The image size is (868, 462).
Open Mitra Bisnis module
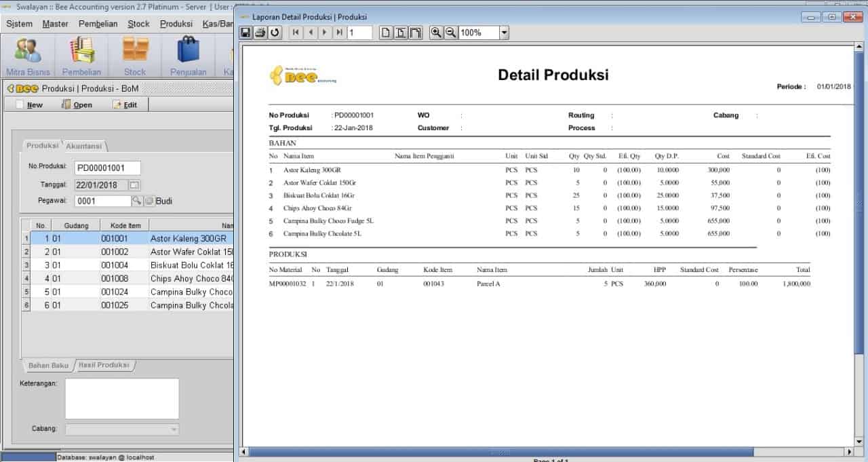[x=28, y=56]
